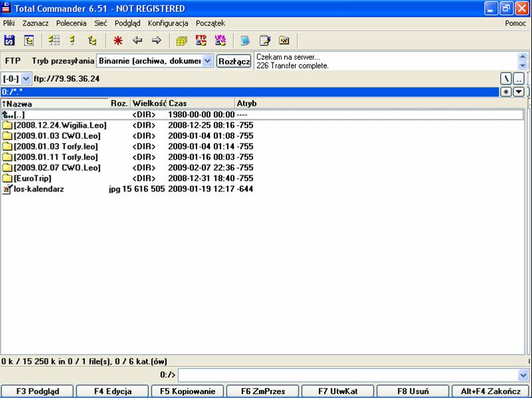Open the Zaznacz menu

(35, 23)
